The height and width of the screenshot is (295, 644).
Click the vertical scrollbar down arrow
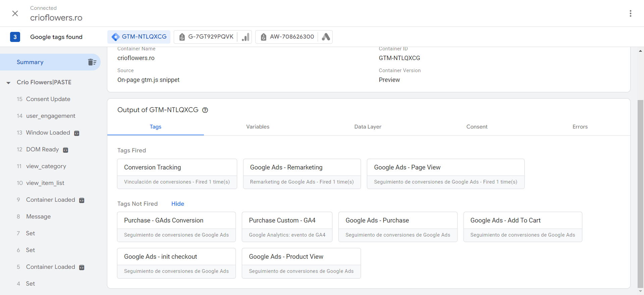click(x=640, y=291)
